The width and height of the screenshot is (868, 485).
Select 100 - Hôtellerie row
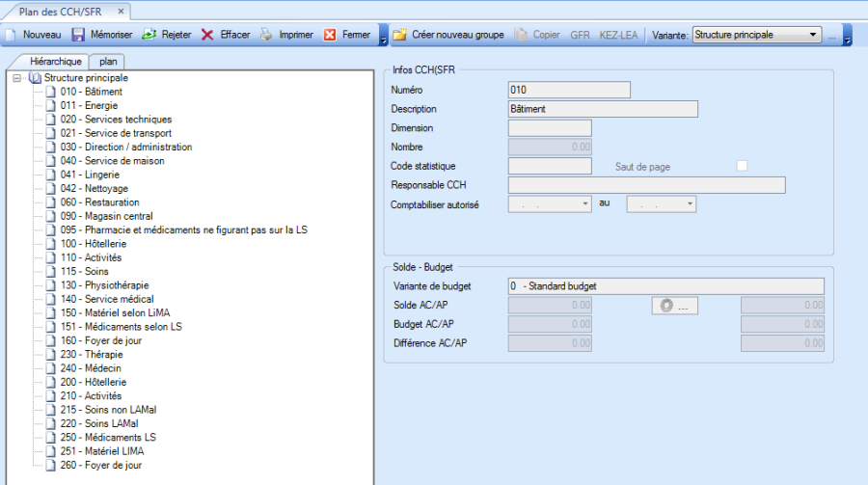(x=93, y=244)
